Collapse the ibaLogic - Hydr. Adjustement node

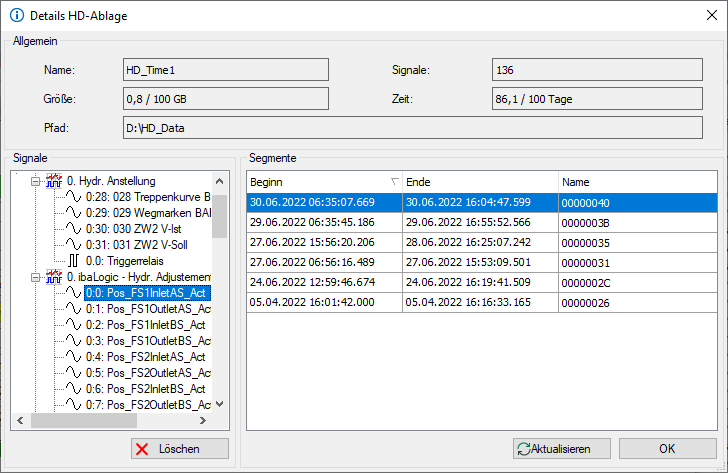tap(35, 277)
